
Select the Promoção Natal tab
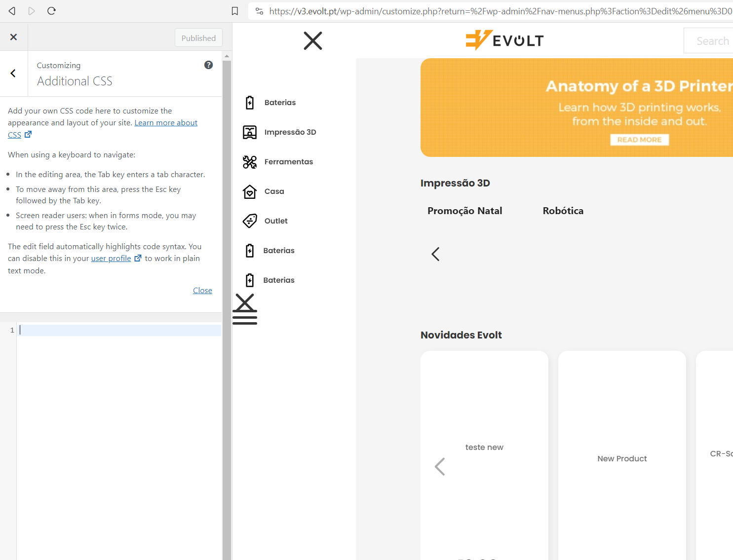click(464, 211)
